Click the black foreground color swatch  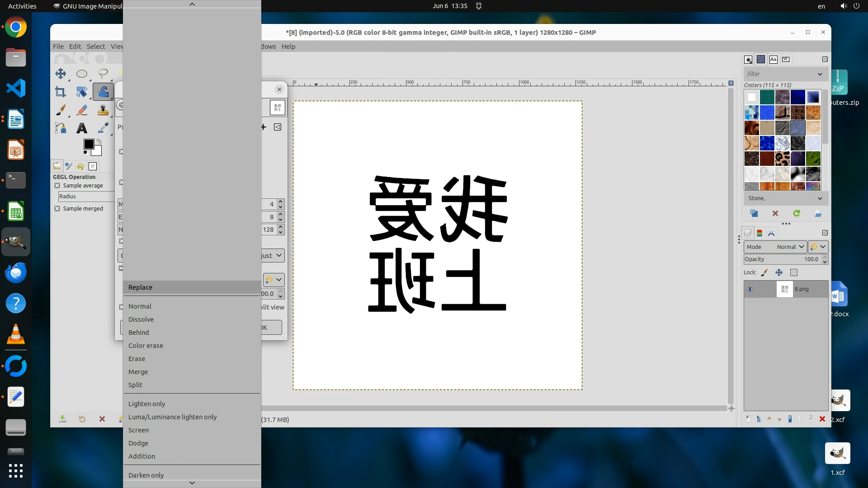[89, 144]
